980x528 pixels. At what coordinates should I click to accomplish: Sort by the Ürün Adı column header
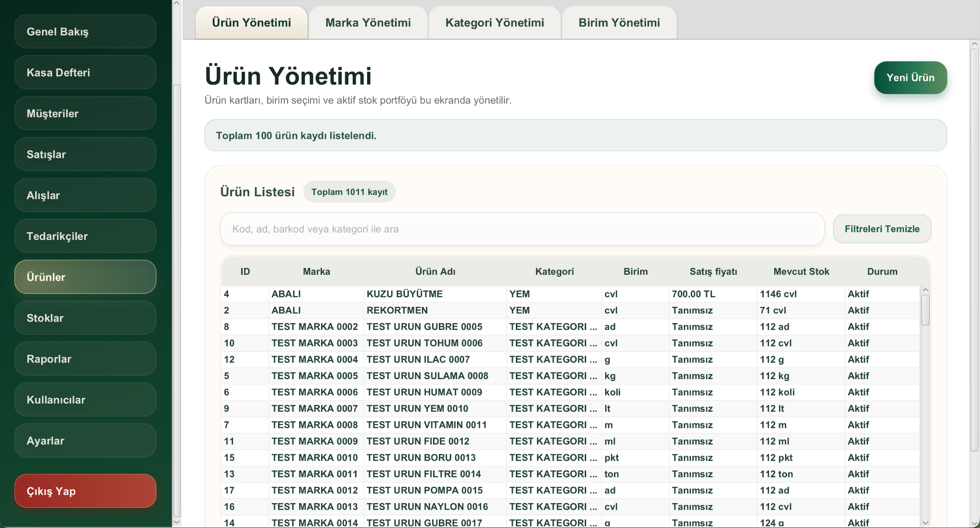point(435,271)
